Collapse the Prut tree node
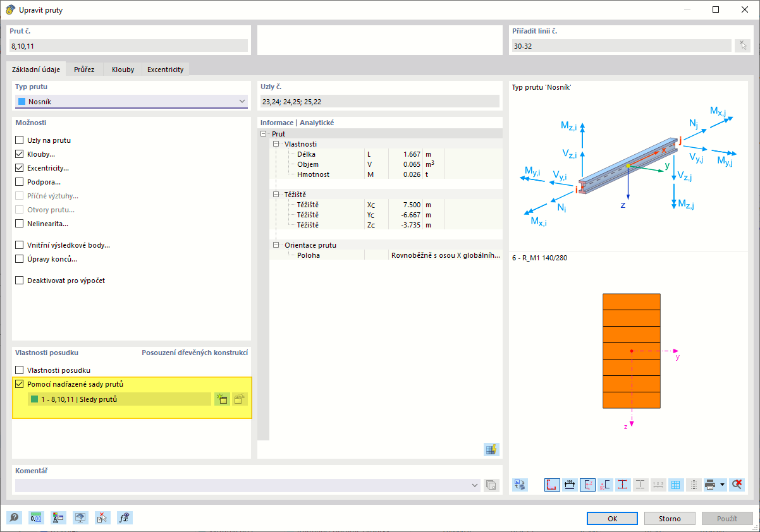Viewport: 760px width, 532px height. (x=263, y=134)
